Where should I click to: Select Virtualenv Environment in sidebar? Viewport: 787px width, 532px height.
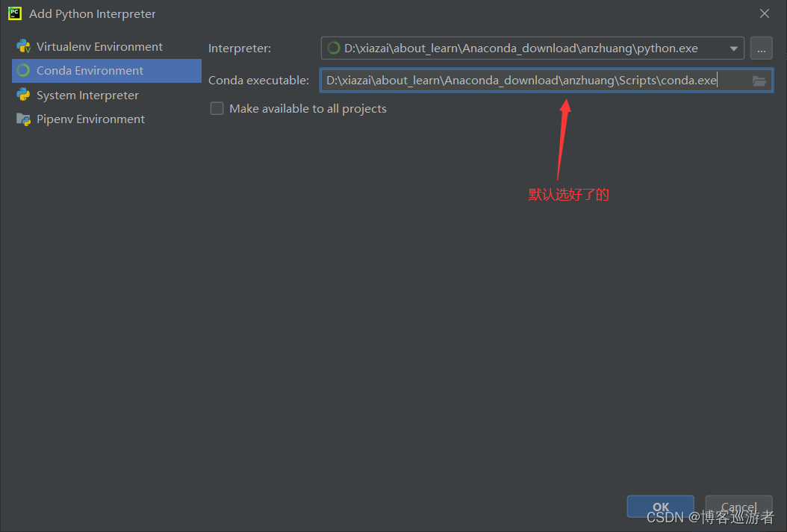pyautogui.click(x=107, y=46)
